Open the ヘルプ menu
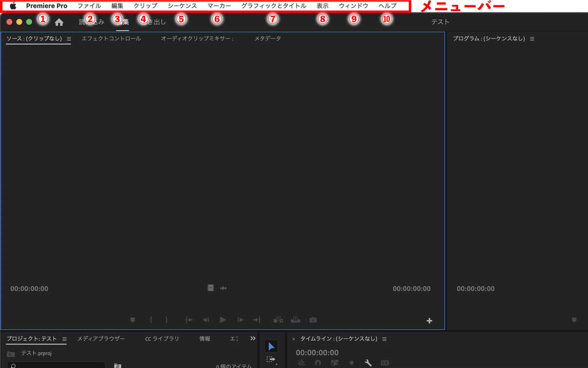Viewport: 588px width, 368px height. tap(388, 6)
